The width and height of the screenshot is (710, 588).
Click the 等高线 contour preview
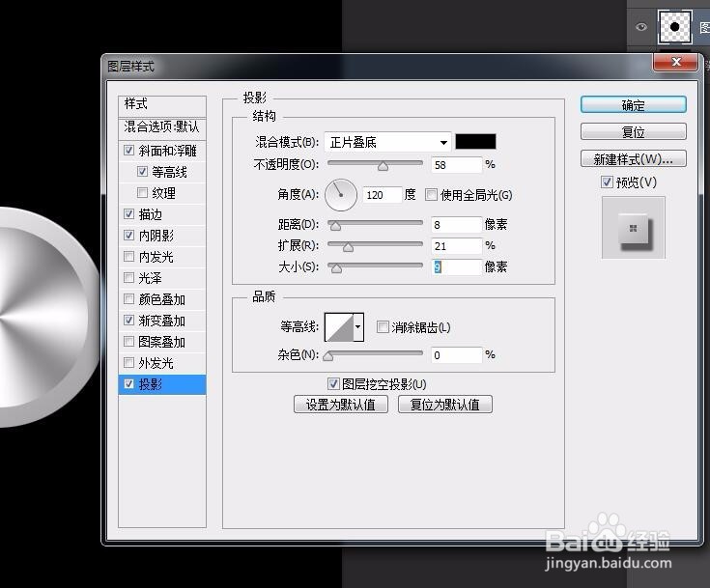pyautogui.click(x=339, y=326)
